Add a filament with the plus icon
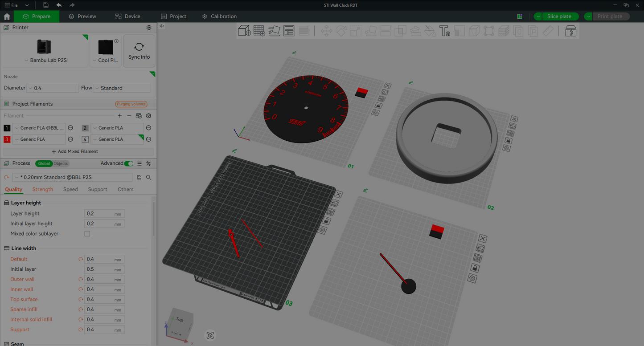644x346 pixels. coord(120,116)
